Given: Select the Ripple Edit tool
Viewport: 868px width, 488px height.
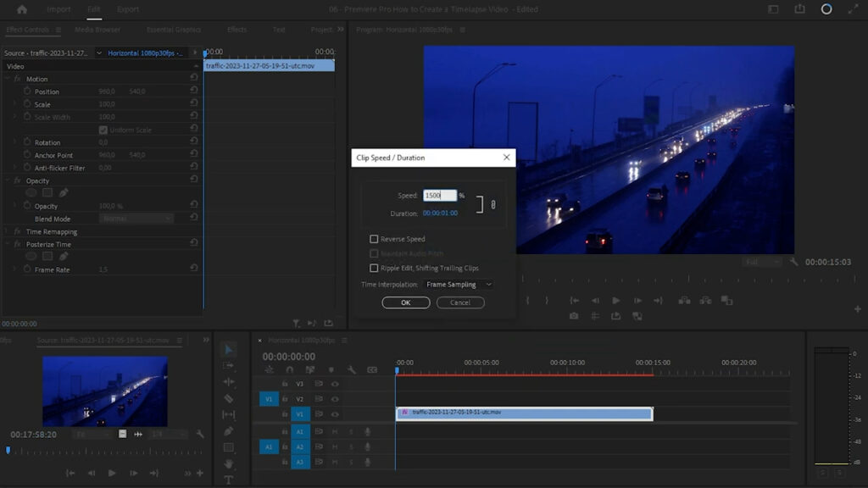Looking at the screenshot, I should [x=229, y=382].
